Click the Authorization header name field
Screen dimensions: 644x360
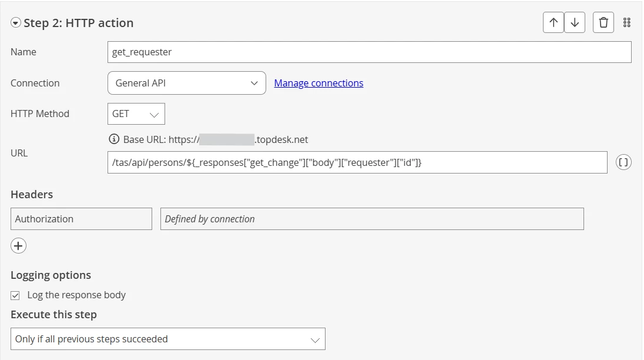81,219
